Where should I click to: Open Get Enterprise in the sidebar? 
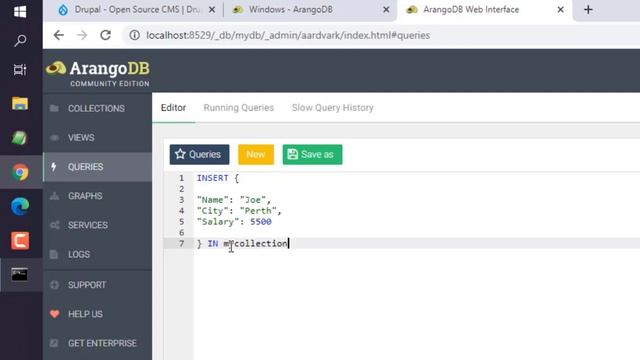pyautogui.click(x=97, y=343)
